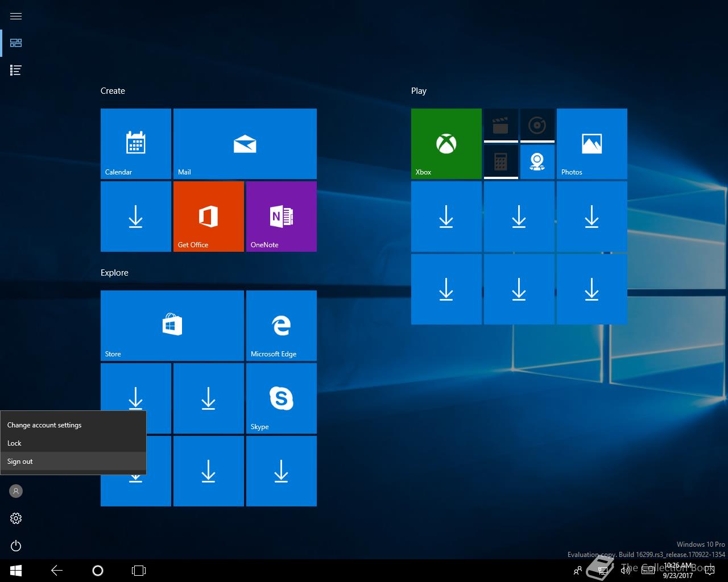Click the Explore group header
The image size is (728, 582).
114,273
